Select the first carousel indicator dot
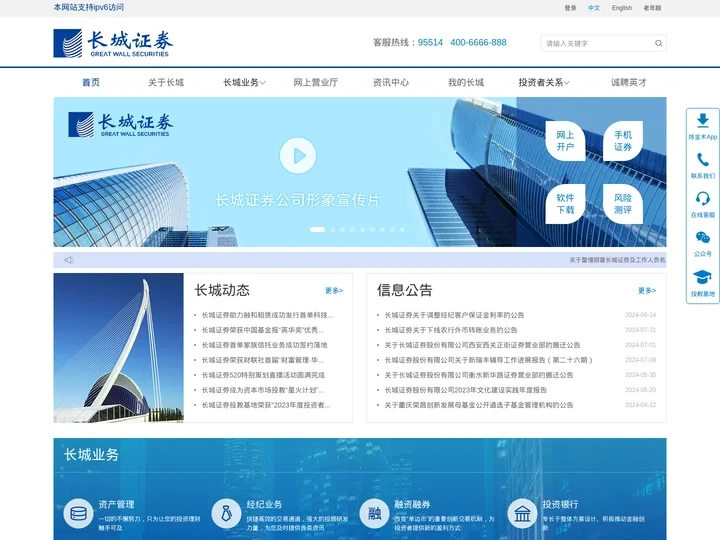The image size is (720, 540). click(317, 230)
